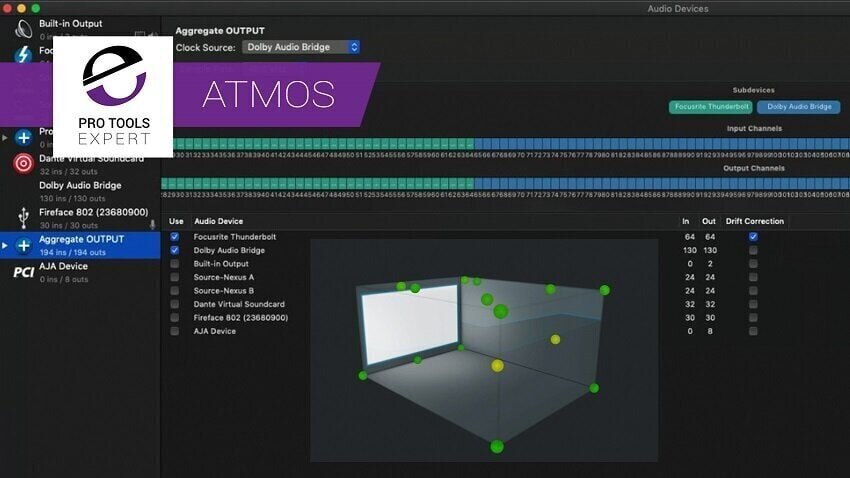
Task: Open the Clock Source dropdown
Action: pyautogui.click(x=301, y=47)
